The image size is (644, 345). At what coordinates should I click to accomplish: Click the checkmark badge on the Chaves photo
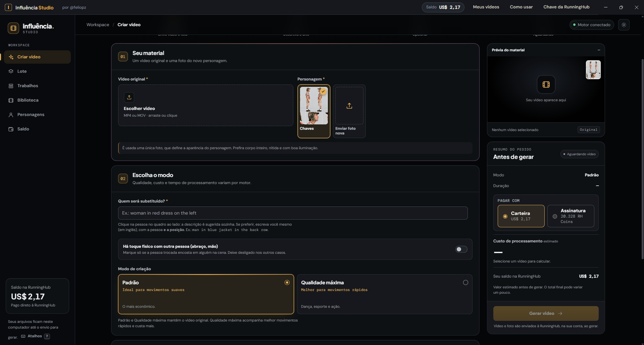click(x=323, y=91)
